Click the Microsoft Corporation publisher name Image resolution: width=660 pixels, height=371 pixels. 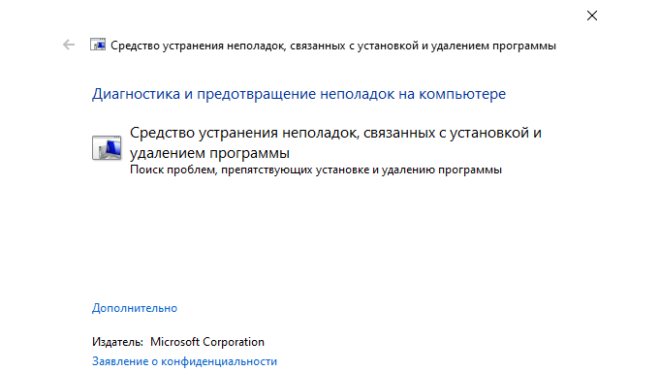click(x=207, y=342)
